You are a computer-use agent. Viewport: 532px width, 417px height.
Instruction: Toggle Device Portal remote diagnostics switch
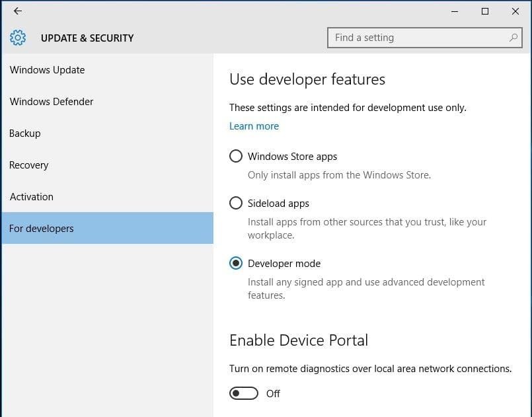point(244,394)
